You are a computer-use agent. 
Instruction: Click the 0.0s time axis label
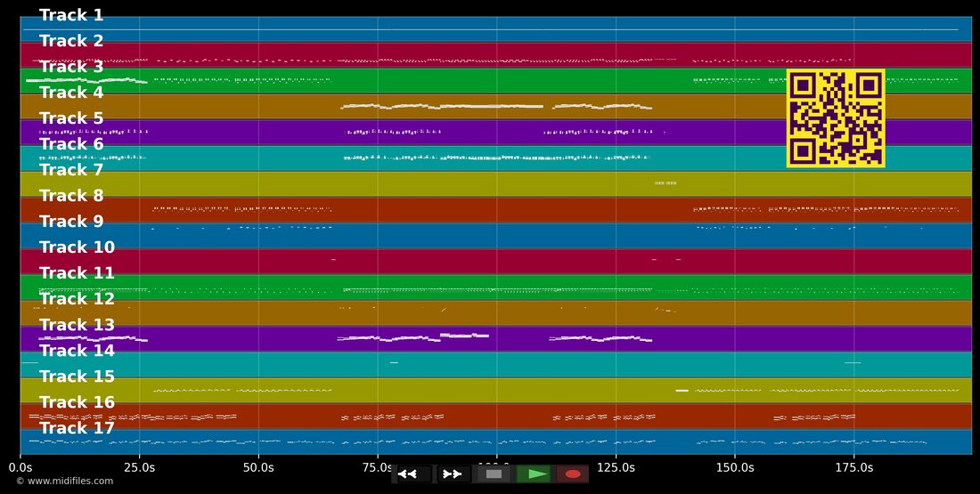(x=20, y=468)
